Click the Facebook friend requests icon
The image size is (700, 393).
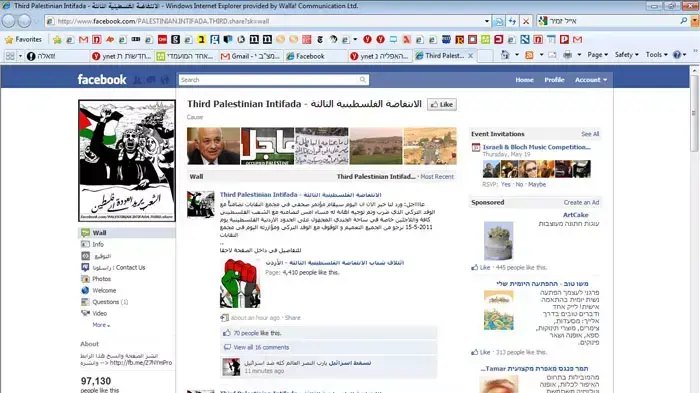[138, 80]
